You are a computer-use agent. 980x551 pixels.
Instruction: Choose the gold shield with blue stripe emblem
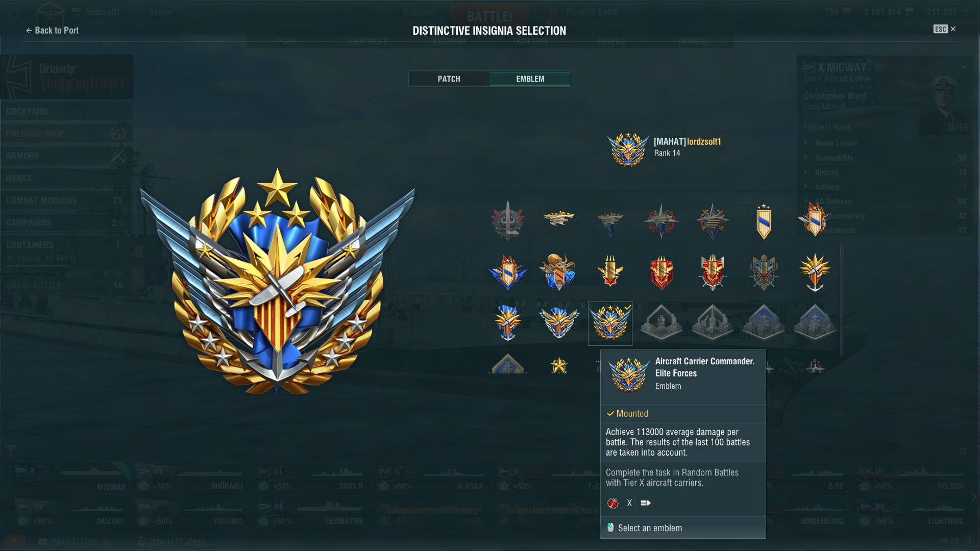point(764,221)
